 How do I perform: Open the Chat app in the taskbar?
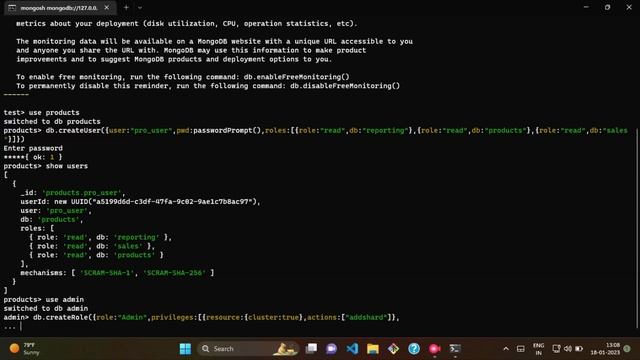pyautogui.click(x=331, y=349)
